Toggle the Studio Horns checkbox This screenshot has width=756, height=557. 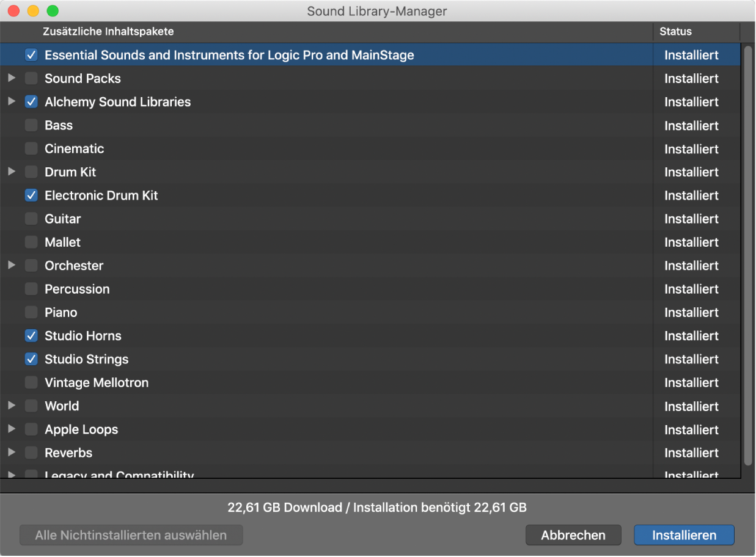pyautogui.click(x=31, y=336)
